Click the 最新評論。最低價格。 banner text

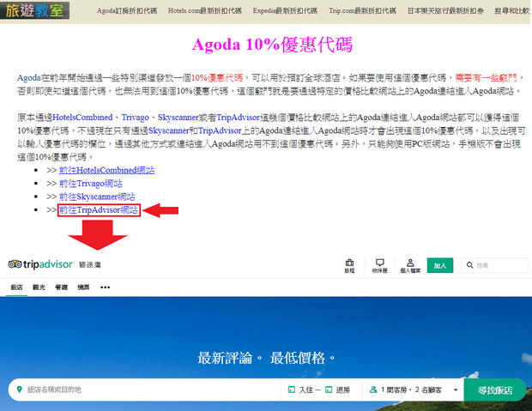point(267,358)
